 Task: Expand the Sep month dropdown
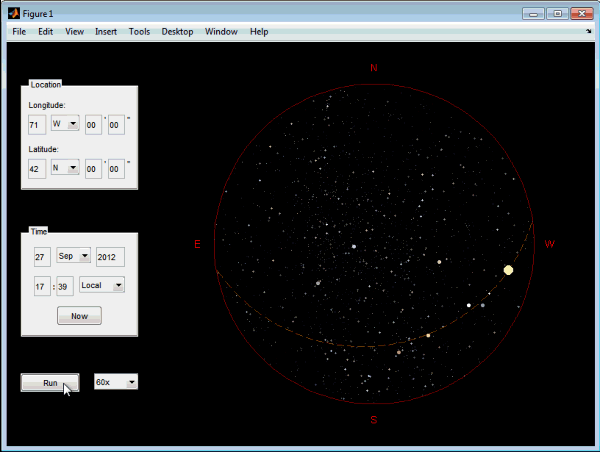click(x=73, y=256)
